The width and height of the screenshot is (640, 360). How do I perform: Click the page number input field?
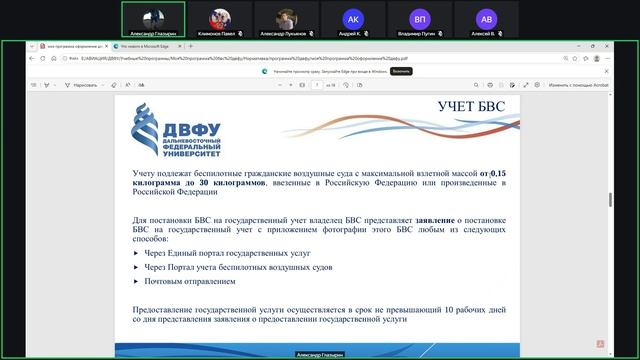(317, 85)
